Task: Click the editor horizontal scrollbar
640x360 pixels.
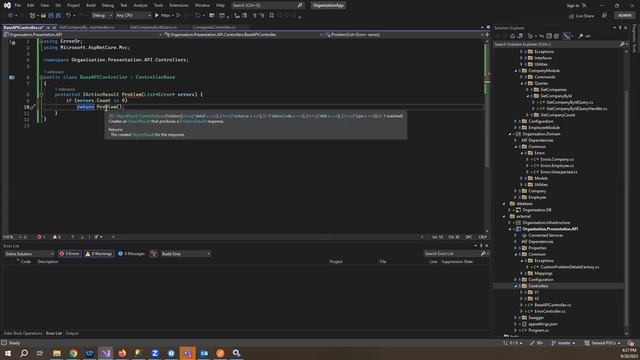Action: pyautogui.click(x=267, y=237)
